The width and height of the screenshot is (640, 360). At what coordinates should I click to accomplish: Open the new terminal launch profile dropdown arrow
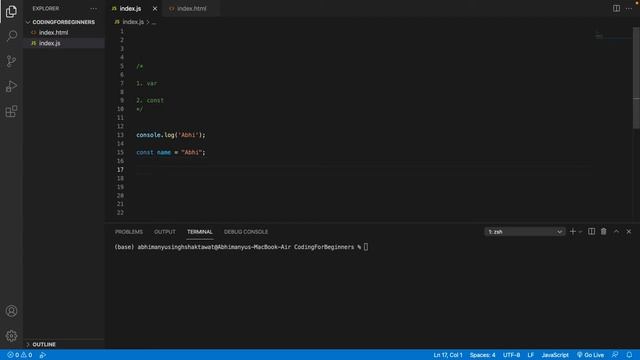pos(580,232)
